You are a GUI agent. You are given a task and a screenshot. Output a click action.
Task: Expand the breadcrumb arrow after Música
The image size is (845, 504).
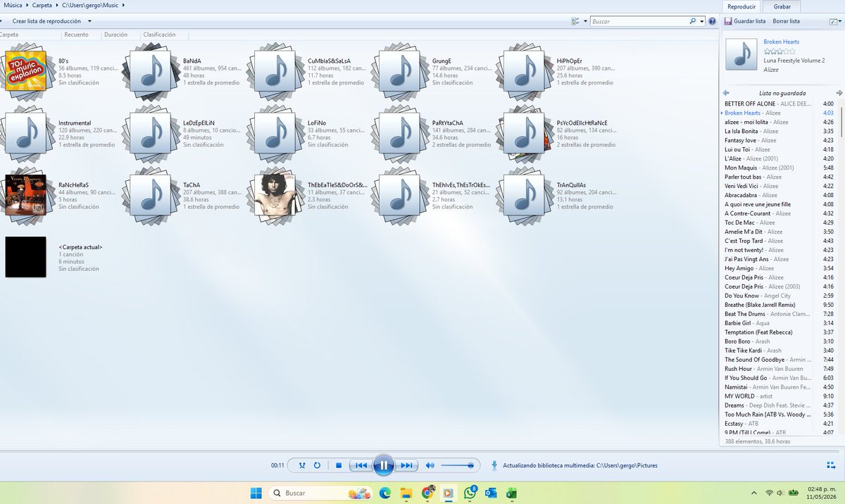(x=27, y=5)
